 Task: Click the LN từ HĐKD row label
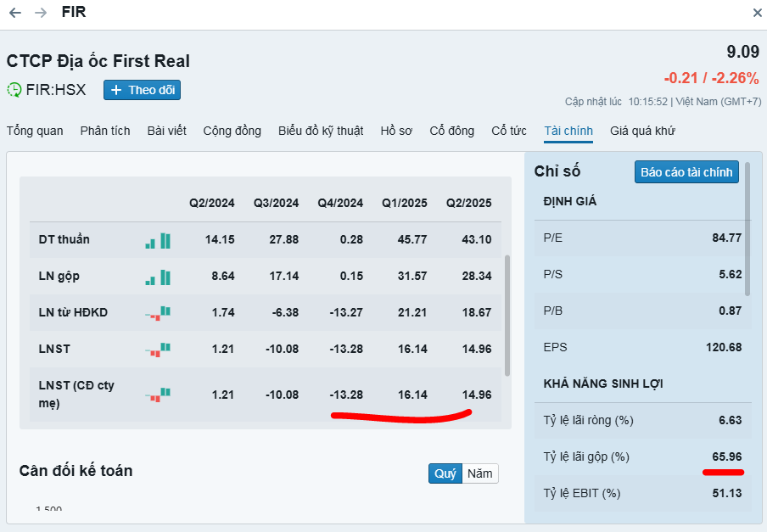(x=73, y=312)
